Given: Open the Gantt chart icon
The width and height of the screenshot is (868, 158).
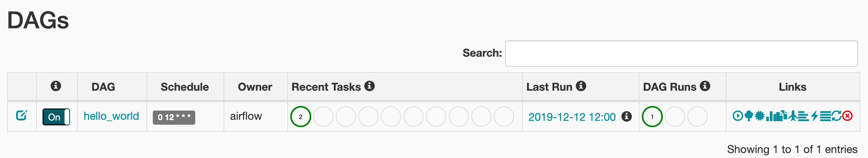Looking at the screenshot, I should point(804,116).
